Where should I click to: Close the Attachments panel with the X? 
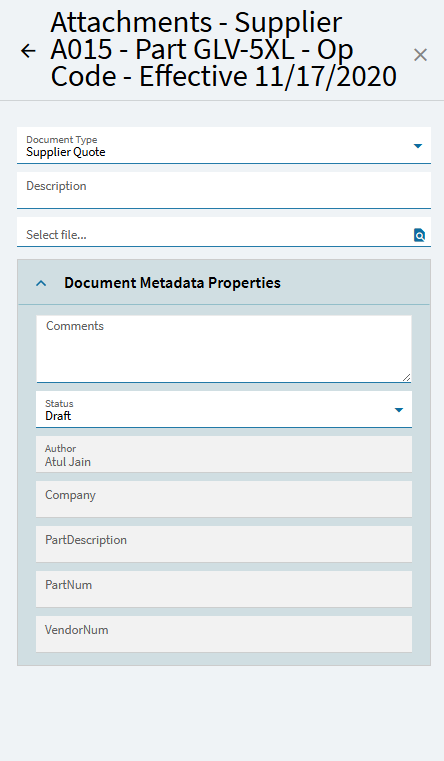420,55
